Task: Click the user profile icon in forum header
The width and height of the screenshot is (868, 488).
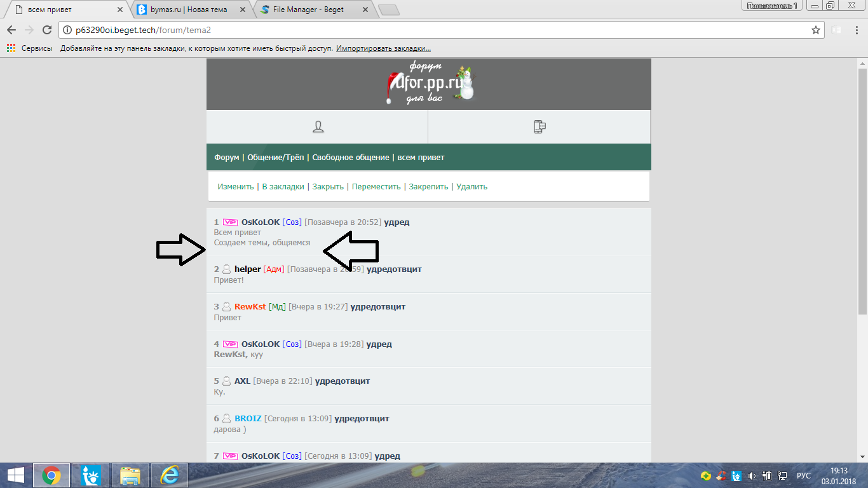Action: 318,127
